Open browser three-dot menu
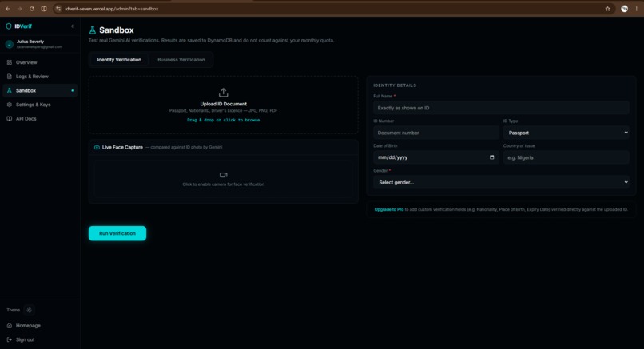 tap(636, 9)
